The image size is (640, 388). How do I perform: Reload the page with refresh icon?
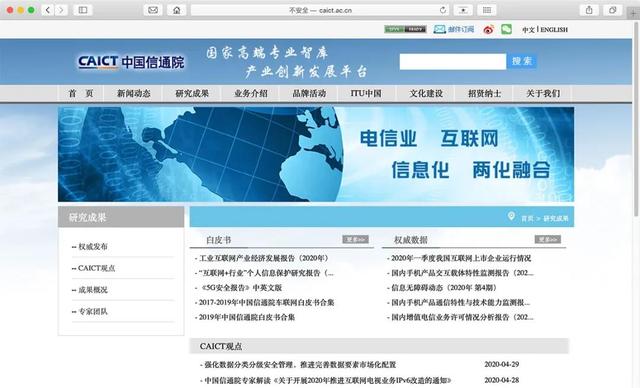click(443, 10)
